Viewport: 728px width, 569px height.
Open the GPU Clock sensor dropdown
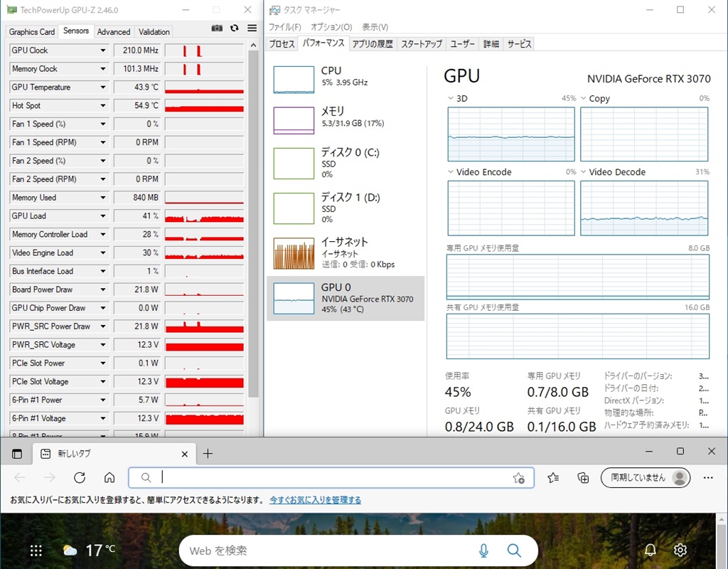click(x=103, y=50)
